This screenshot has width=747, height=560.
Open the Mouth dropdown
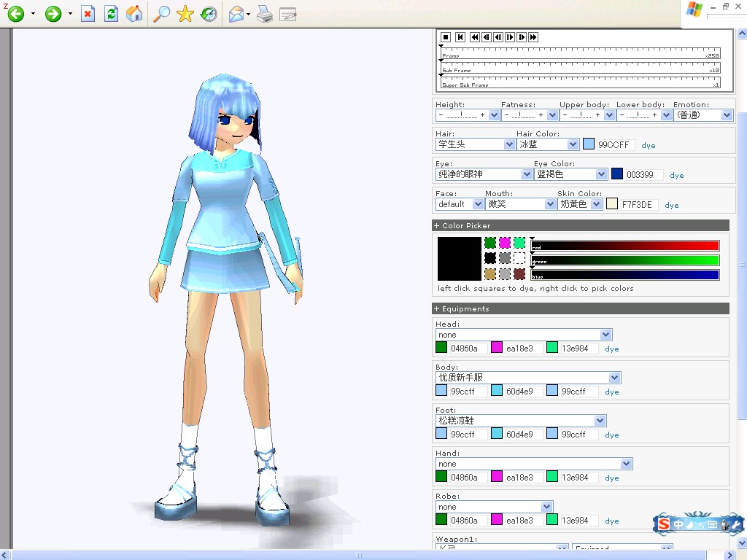pyautogui.click(x=521, y=204)
